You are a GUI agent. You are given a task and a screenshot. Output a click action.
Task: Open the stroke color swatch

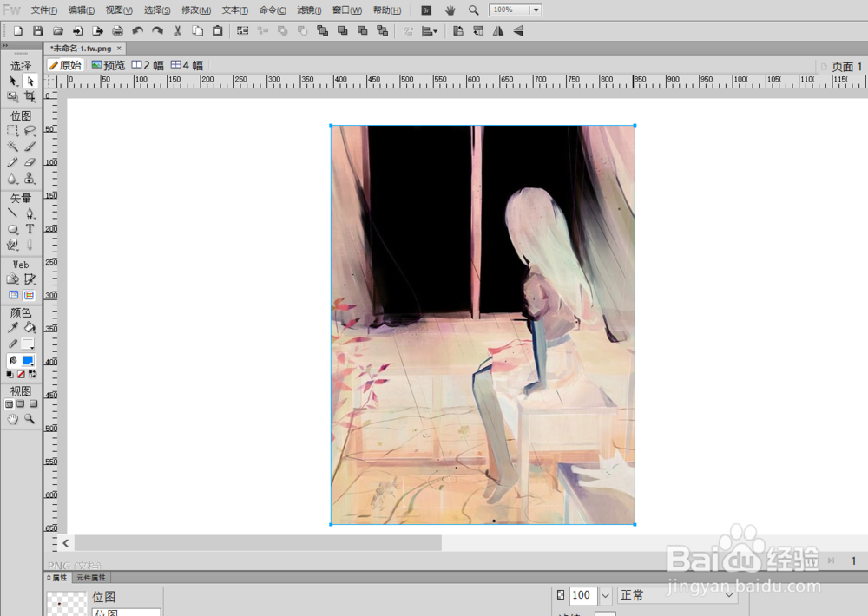28,344
